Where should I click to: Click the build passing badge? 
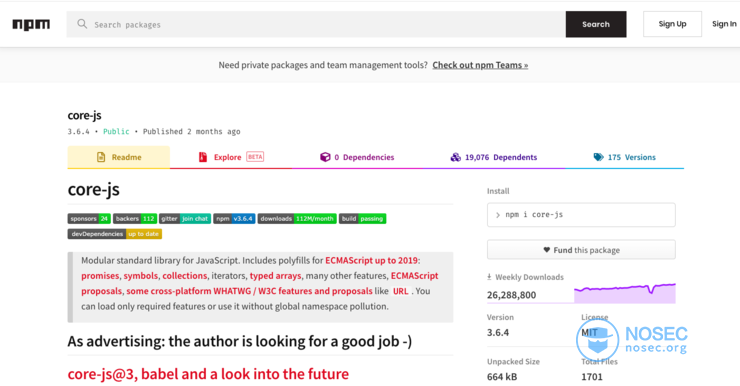[x=362, y=218]
